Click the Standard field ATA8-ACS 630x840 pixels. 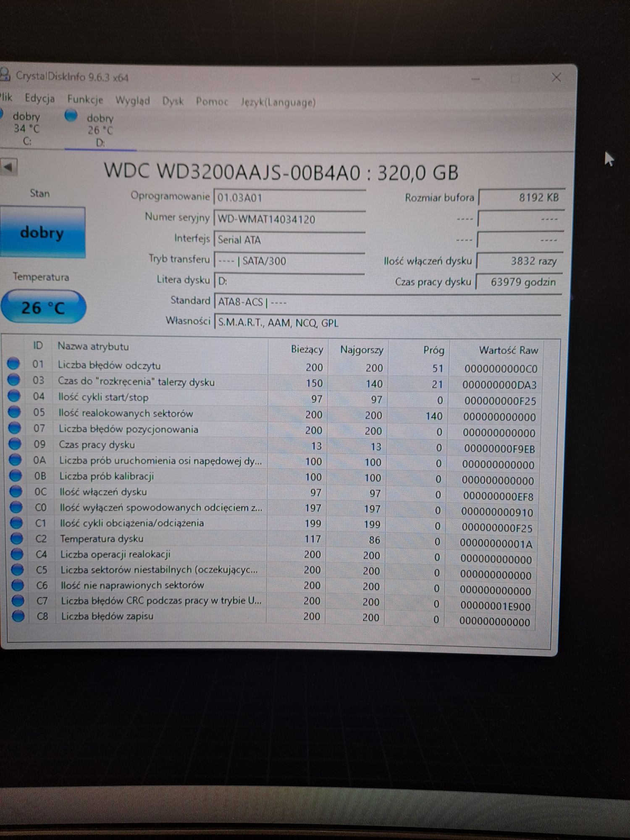pyautogui.click(x=388, y=302)
